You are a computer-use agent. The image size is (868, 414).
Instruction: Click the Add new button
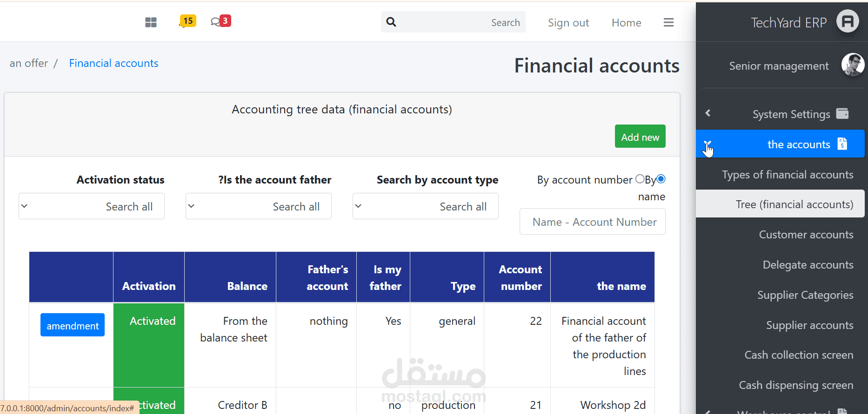pos(640,137)
